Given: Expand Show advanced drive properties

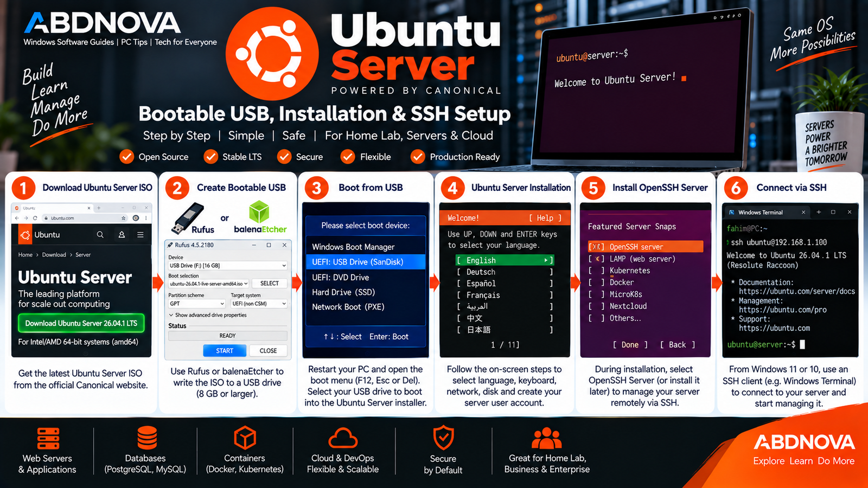Looking at the screenshot, I should pos(207,315).
